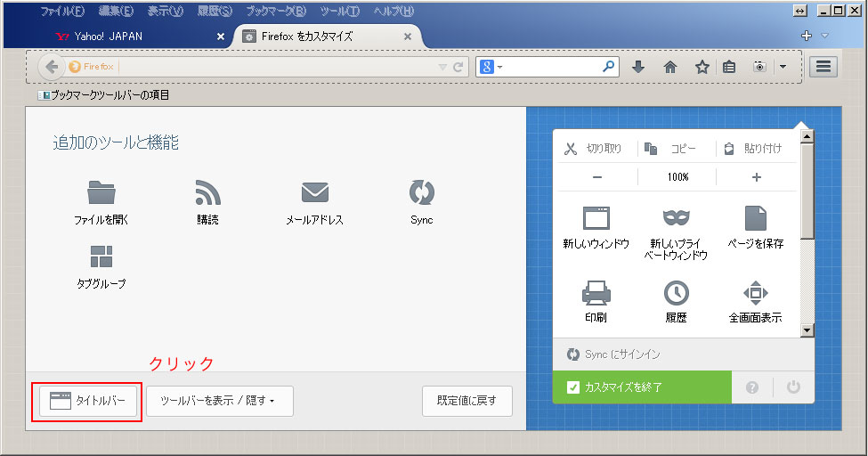Click the reload button in URL bar
This screenshot has height=456, width=868.
(458, 67)
